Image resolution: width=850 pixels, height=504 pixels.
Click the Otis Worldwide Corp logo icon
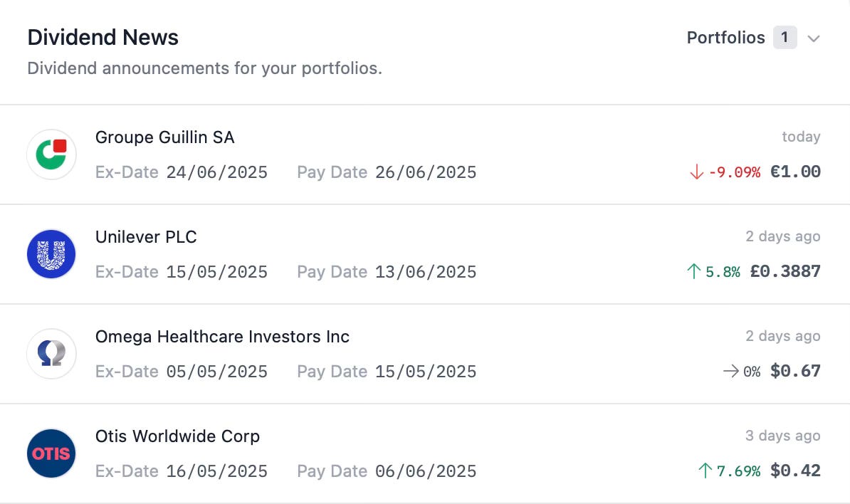pos(51,453)
